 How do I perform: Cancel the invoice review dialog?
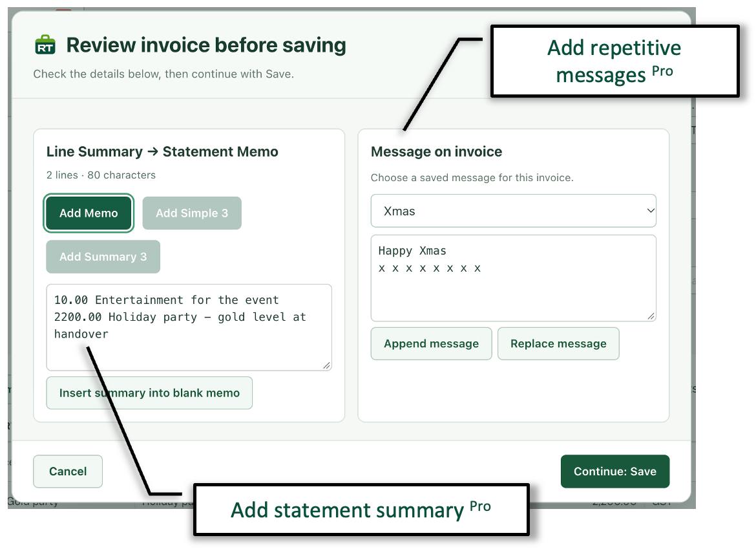(68, 471)
